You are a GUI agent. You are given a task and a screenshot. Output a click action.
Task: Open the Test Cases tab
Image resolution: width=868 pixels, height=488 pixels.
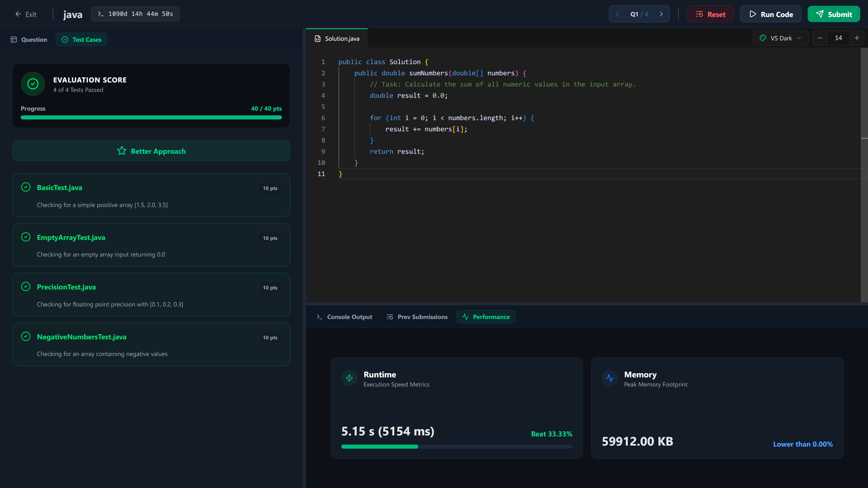[81, 40]
